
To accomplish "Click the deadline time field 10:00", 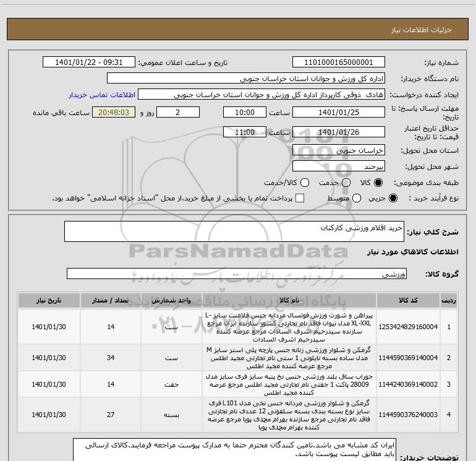I will click(245, 112).
